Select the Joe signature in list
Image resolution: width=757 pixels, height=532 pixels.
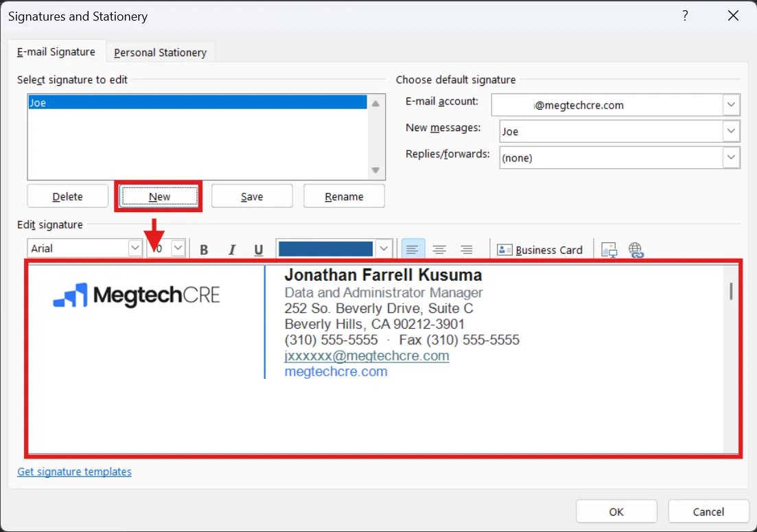[x=198, y=102]
